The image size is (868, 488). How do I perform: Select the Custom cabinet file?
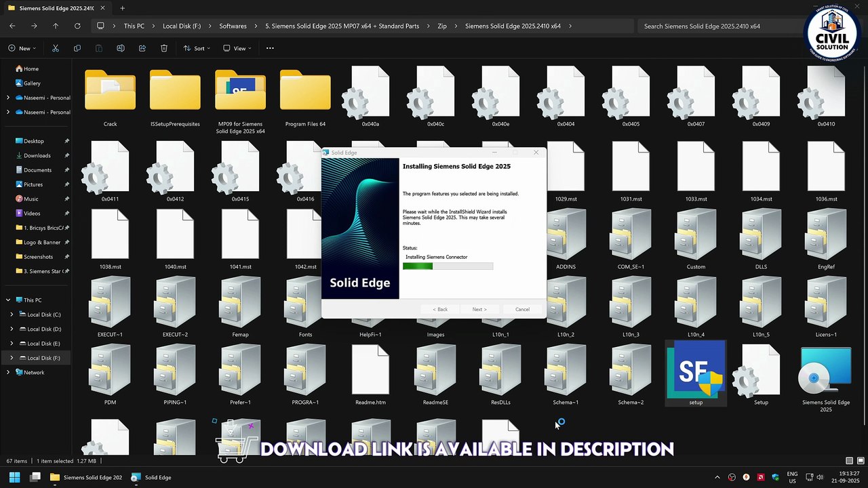coord(696,239)
